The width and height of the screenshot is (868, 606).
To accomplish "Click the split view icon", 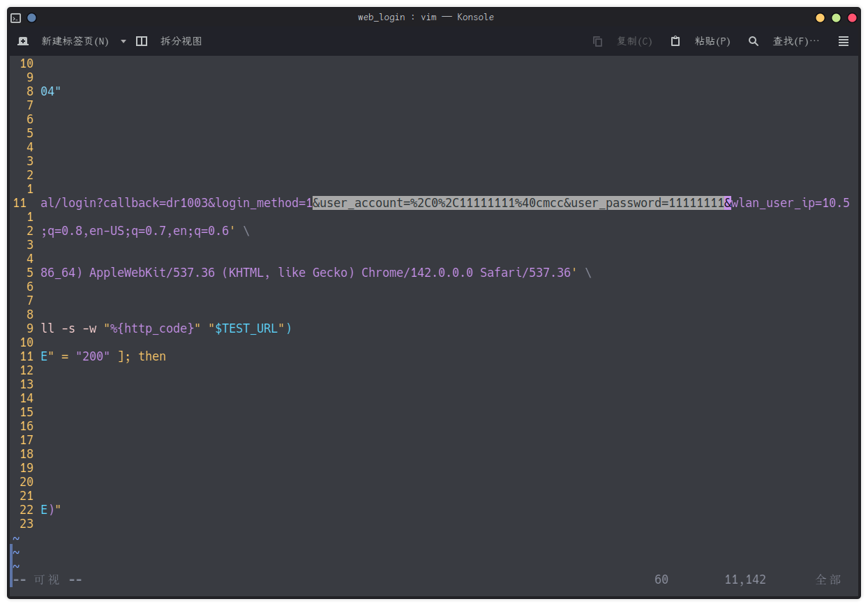I will [142, 41].
